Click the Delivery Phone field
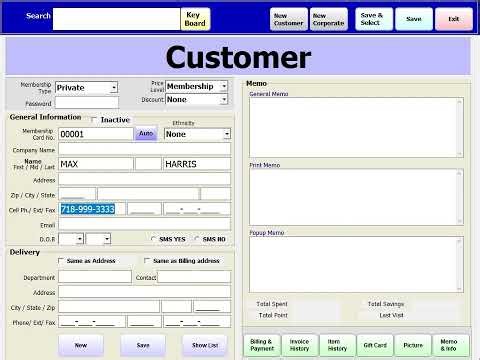 click(x=92, y=322)
